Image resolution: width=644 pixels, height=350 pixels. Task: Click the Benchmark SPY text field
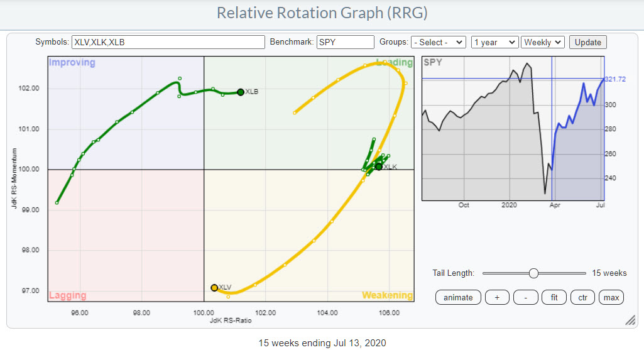point(345,42)
